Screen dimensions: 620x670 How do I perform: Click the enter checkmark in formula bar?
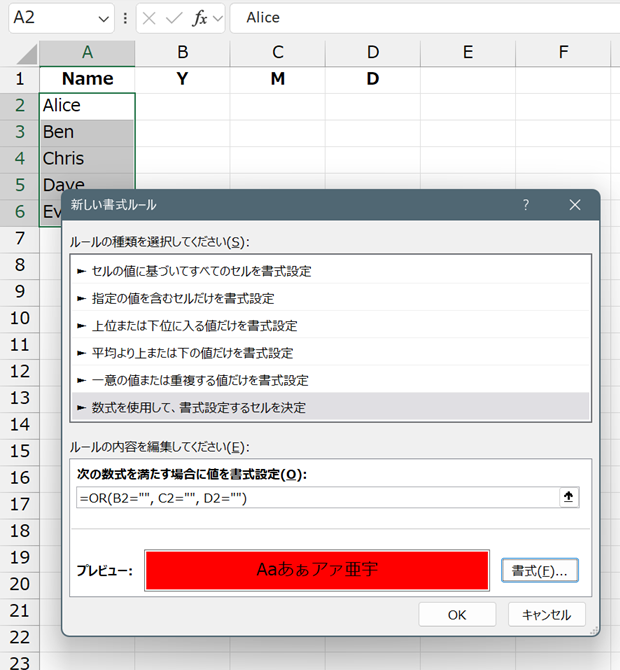[x=175, y=18]
